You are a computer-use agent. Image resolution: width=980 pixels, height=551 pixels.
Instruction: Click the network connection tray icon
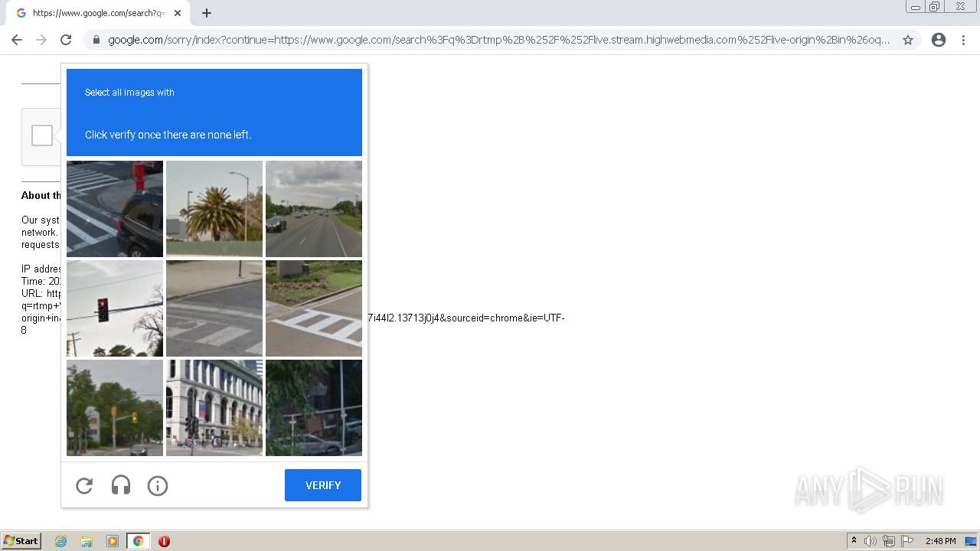point(889,541)
